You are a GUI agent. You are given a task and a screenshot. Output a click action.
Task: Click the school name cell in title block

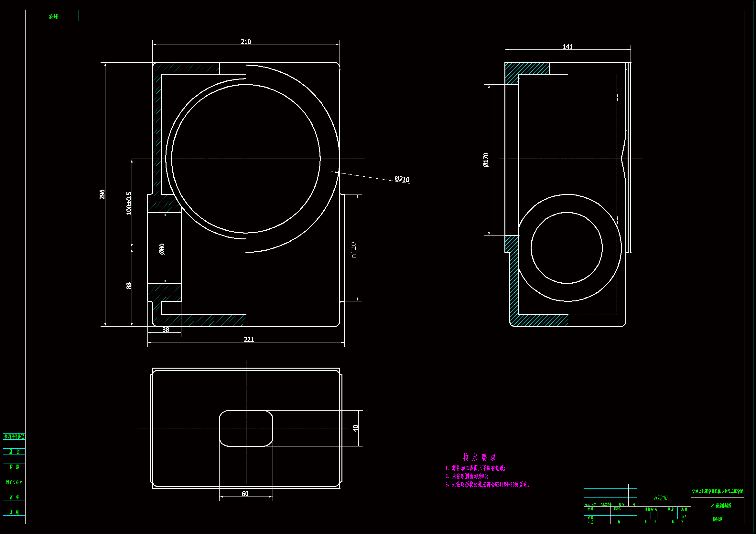point(718,491)
